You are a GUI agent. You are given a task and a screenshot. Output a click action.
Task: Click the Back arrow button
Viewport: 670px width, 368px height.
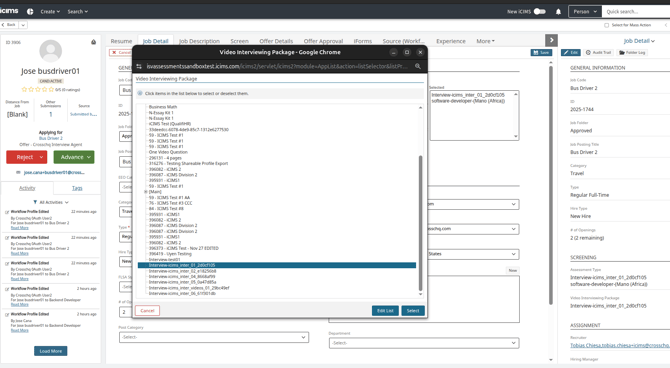coord(9,25)
